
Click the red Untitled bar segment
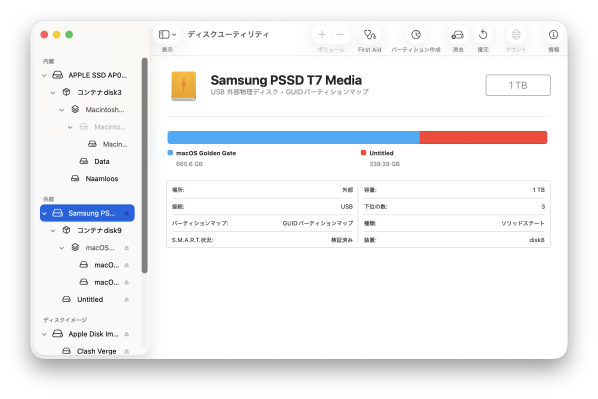483,137
